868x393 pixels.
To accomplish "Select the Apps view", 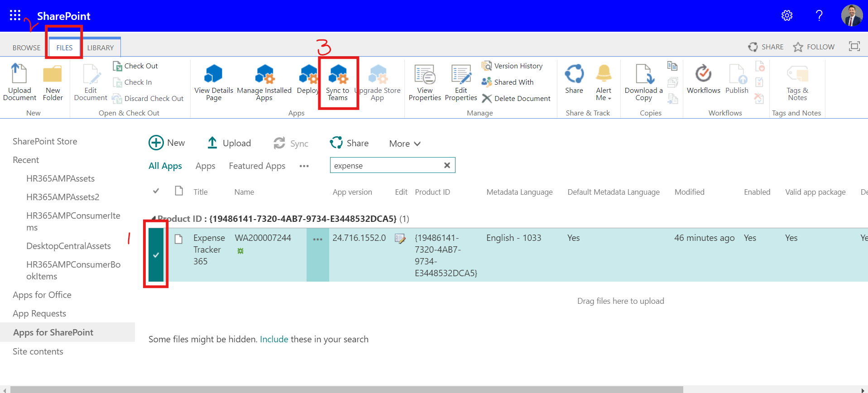I will [205, 166].
